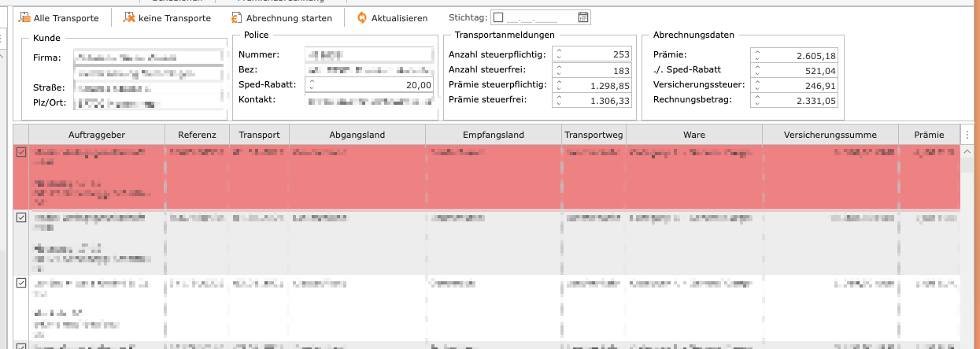Enable the Stichtag date checkbox
Screen dimensions: 980x349
[x=497, y=17]
